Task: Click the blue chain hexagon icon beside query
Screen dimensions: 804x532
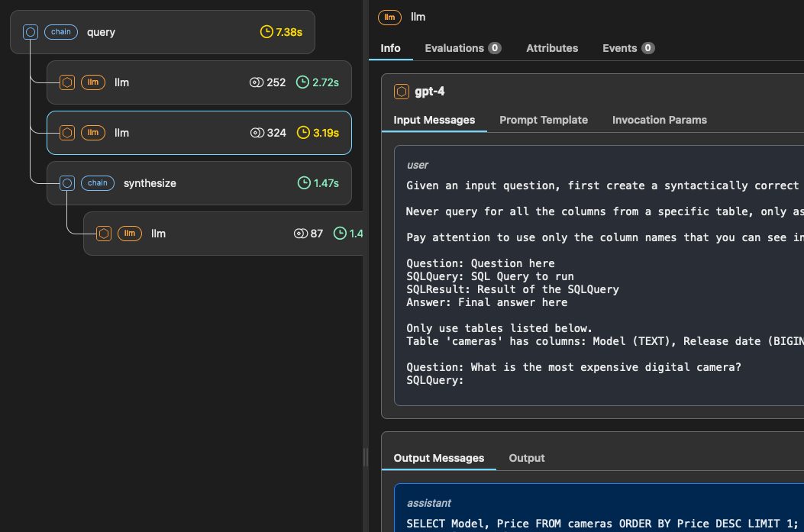Action: pyautogui.click(x=31, y=32)
